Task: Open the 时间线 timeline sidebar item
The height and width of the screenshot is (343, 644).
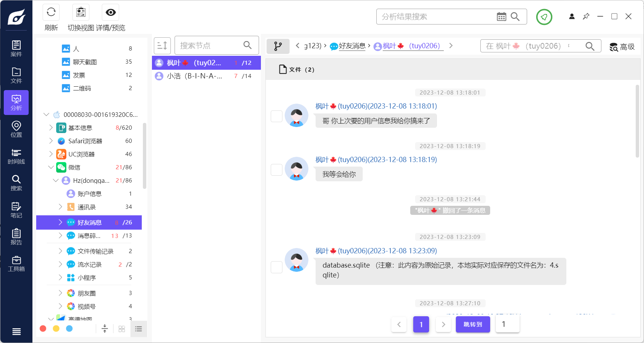Action: pos(16,156)
